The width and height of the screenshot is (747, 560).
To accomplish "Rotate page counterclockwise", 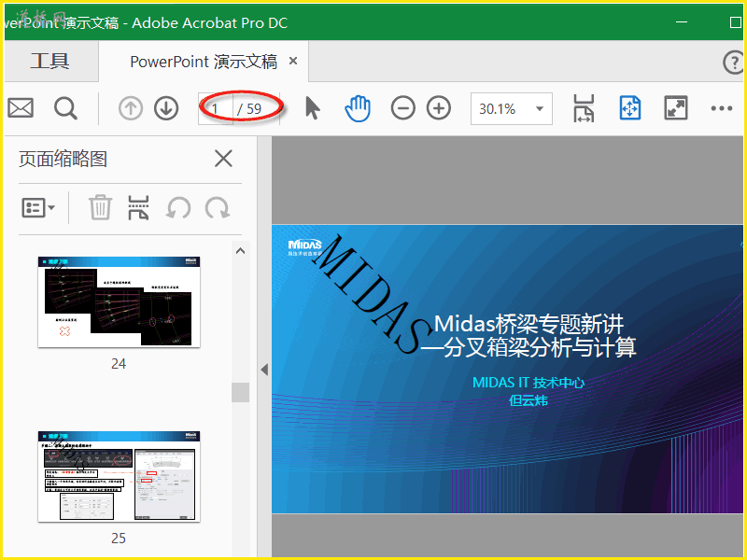I will [178, 208].
